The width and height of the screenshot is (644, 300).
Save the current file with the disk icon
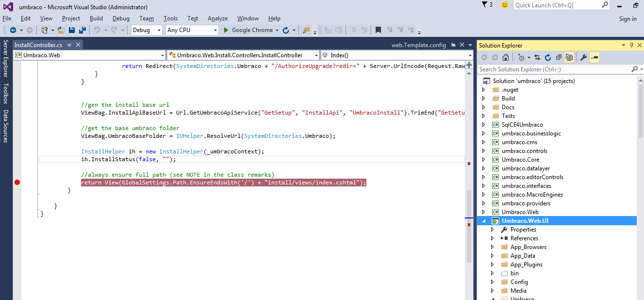[x=71, y=30]
